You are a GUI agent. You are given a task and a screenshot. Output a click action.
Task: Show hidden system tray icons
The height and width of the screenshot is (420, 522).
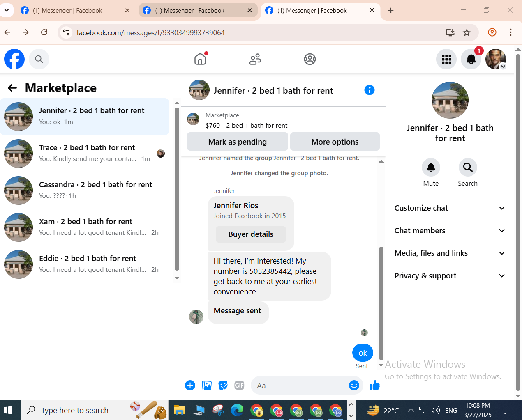coord(411,410)
